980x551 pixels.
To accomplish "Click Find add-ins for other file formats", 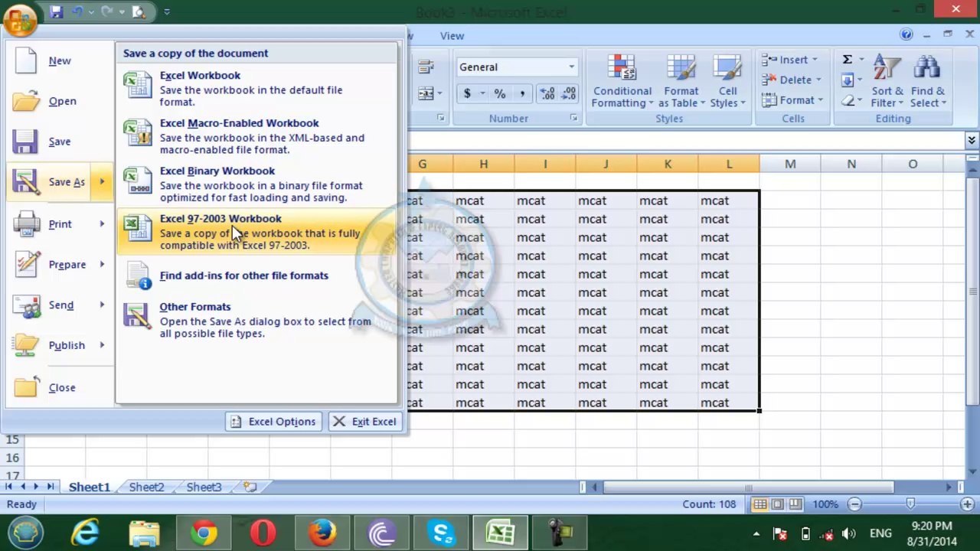I will (243, 275).
